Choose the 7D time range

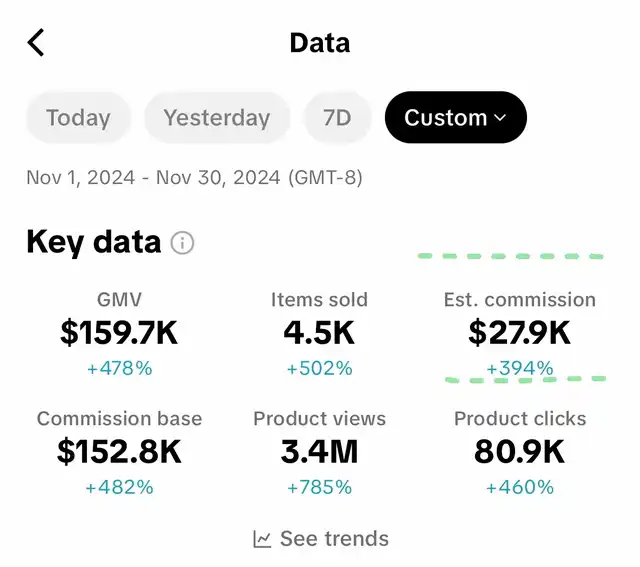click(x=337, y=118)
